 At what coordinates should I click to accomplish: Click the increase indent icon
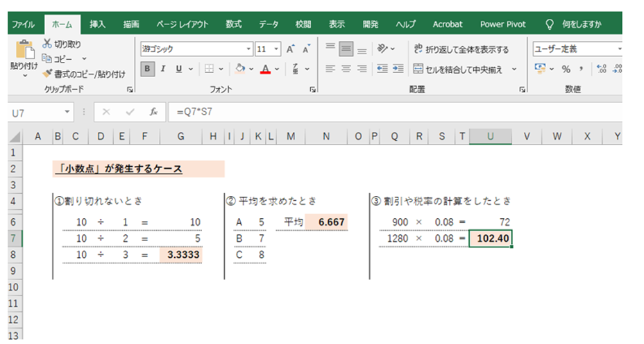point(398,69)
